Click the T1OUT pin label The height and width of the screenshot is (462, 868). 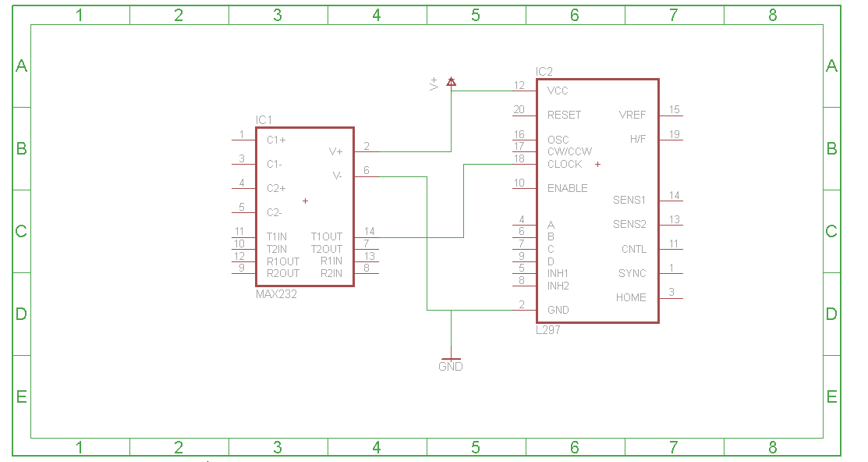pyautogui.click(x=327, y=236)
